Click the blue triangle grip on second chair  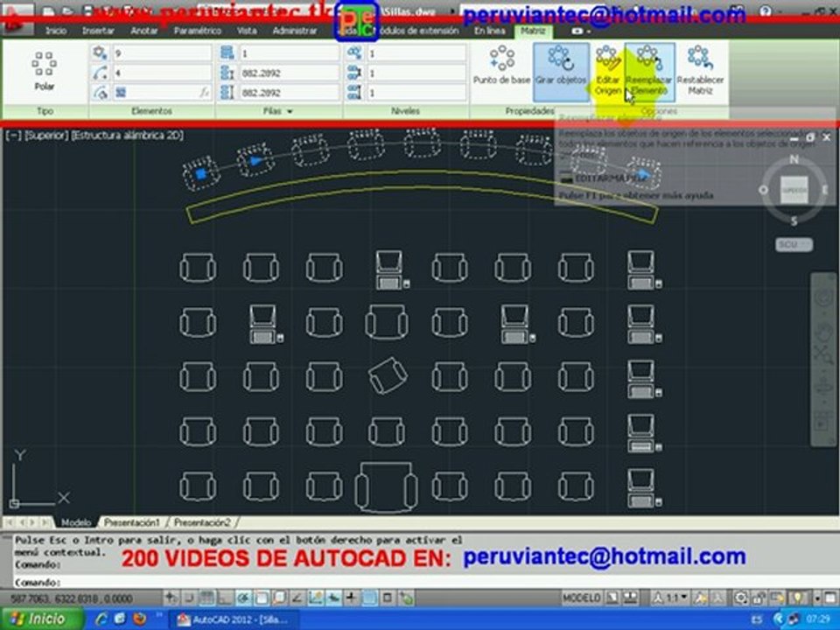tap(256, 161)
